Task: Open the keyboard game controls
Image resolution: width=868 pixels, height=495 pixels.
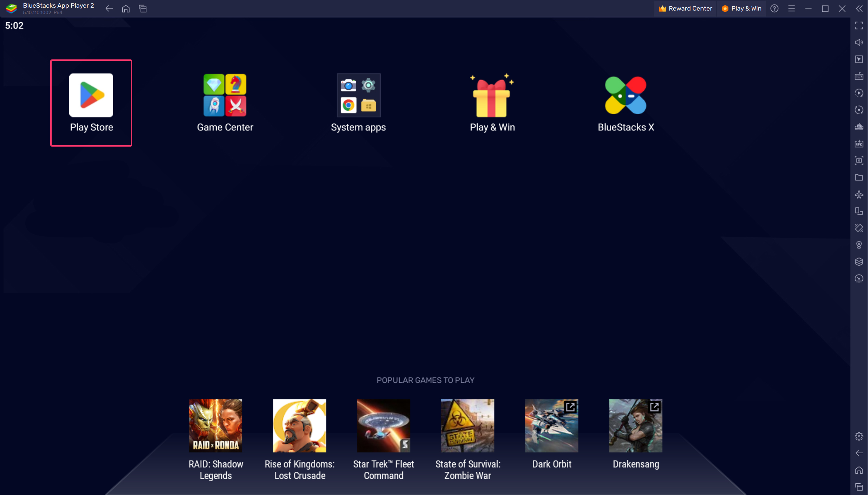Action: pyautogui.click(x=859, y=76)
